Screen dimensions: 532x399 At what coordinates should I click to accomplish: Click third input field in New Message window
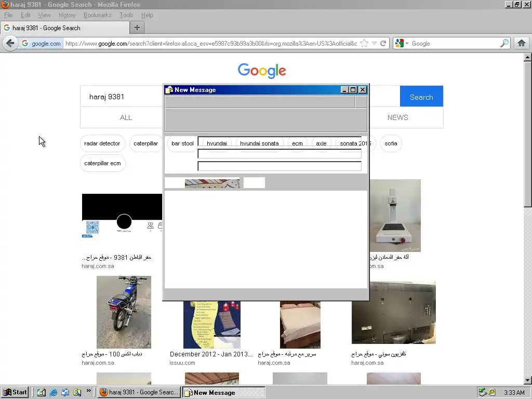[280, 166]
